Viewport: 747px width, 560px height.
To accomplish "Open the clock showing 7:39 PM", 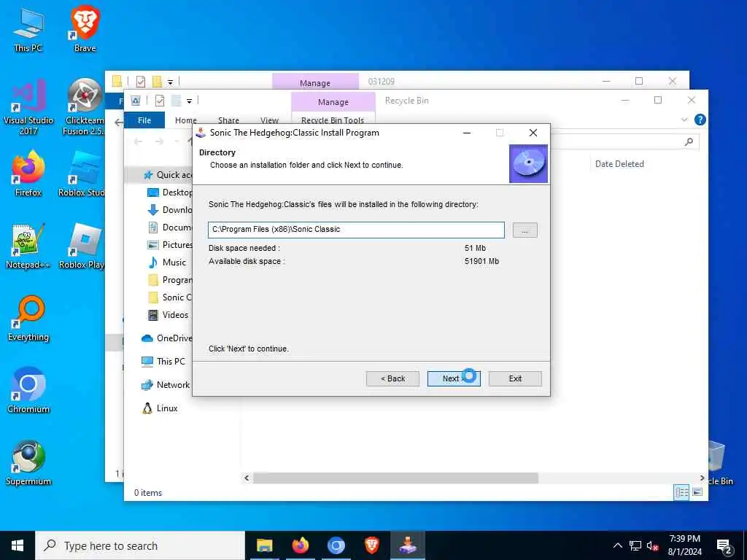I will pos(684,545).
